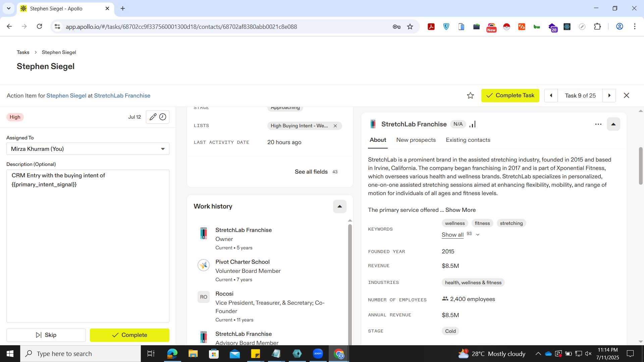Open See all fields 43
The image size is (644, 362).
[316, 172]
